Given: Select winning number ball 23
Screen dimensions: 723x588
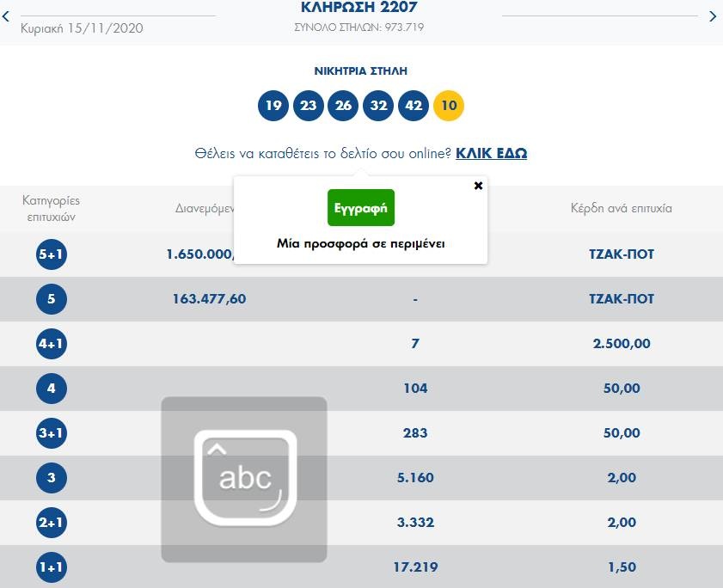Looking at the screenshot, I should (x=309, y=107).
